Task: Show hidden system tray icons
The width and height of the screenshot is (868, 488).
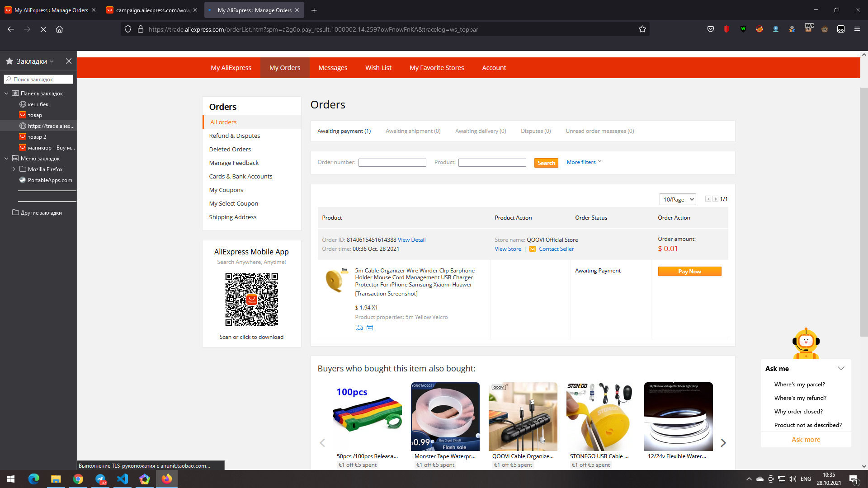Action: pyautogui.click(x=749, y=479)
